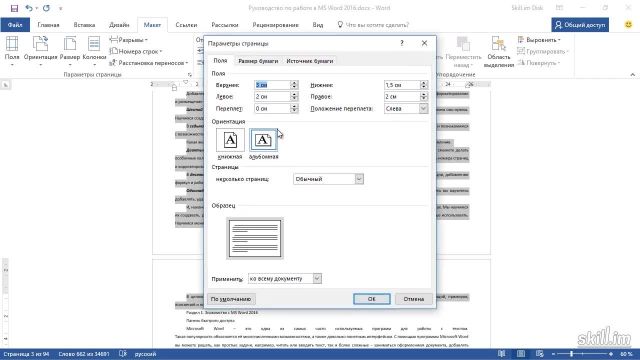This screenshot has height=360, width=640.
Task: Close the Параметры страницы dialog
Action: click(x=424, y=43)
